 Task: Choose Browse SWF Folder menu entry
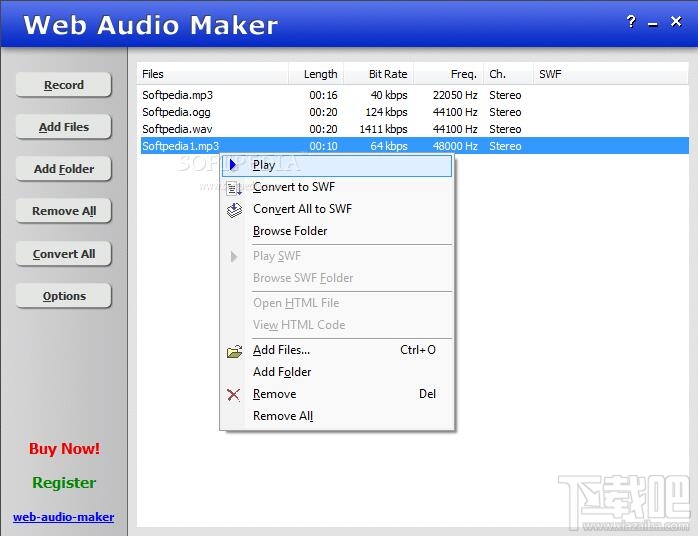point(337,278)
